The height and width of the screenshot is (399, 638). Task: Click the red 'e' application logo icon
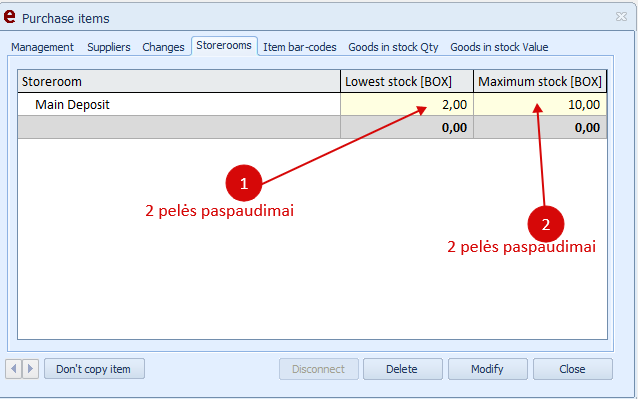point(9,17)
